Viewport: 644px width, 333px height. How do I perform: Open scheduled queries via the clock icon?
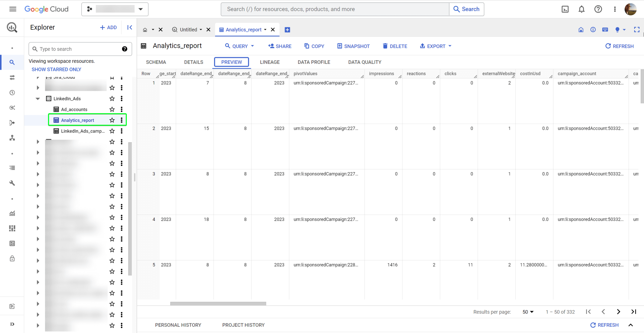(12, 92)
